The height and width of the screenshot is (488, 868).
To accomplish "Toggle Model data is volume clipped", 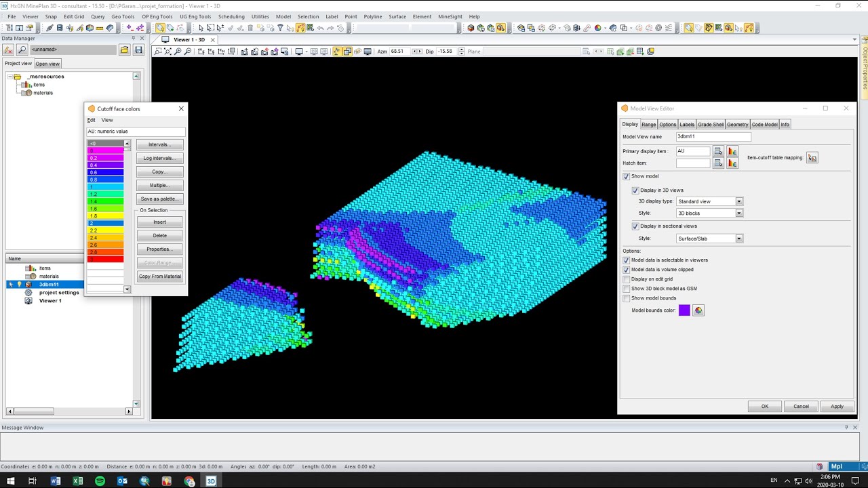I will 627,270.
